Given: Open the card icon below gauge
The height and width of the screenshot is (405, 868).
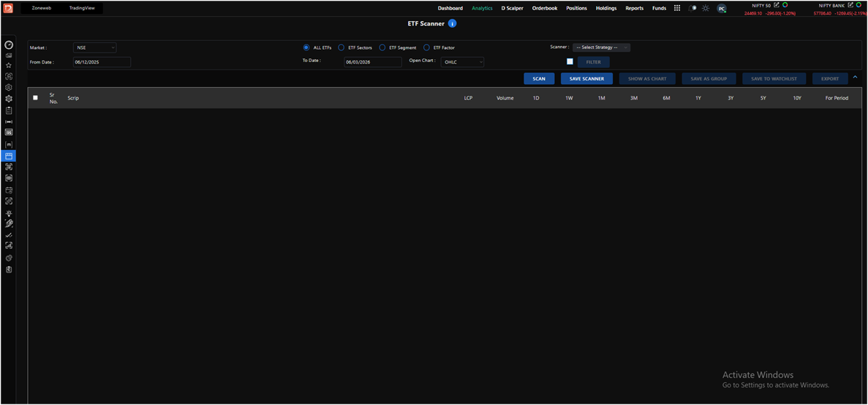Looking at the screenshot, I should click(x=8, y=56).
